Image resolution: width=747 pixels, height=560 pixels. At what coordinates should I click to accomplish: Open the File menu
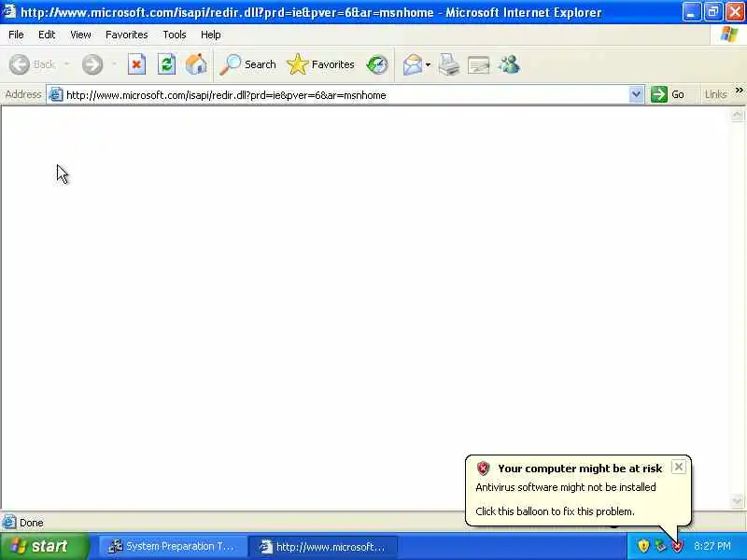pos(16,35)
